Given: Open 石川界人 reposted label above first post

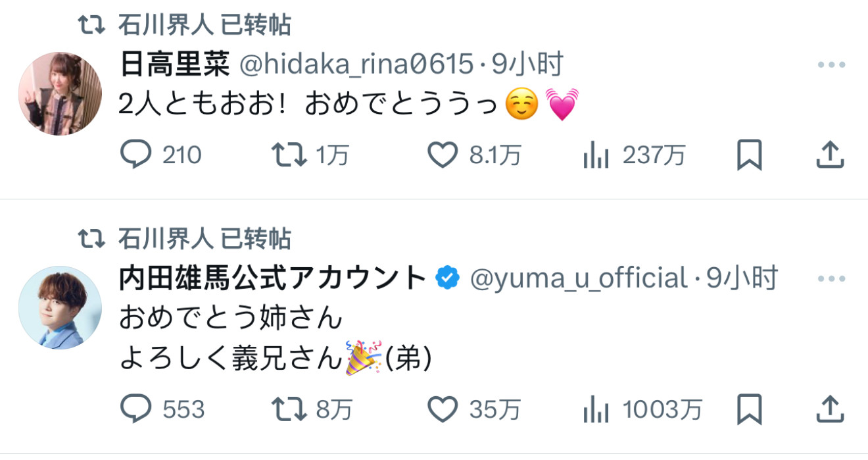Looking at the screenshot, I should coord(205,25).
